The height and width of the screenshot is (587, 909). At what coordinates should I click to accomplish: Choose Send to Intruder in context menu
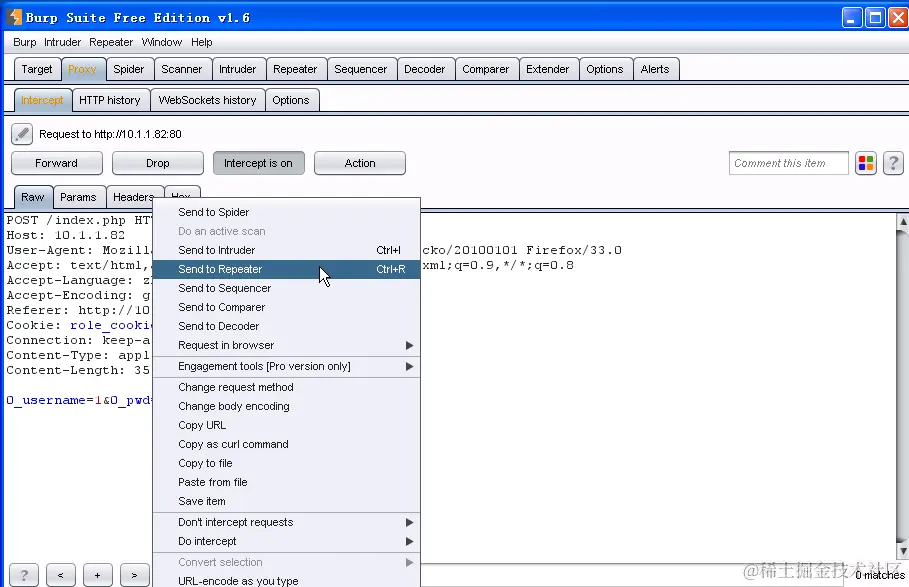click(x=286, y=250)
